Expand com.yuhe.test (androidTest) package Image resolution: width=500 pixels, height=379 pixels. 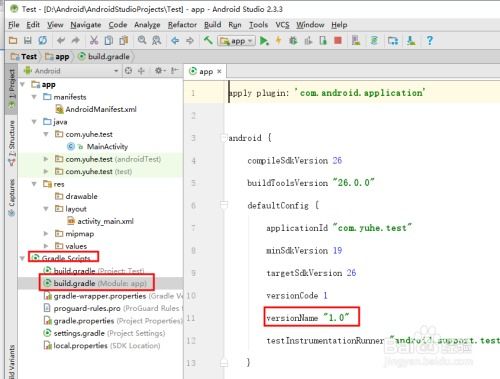point(46,159)
